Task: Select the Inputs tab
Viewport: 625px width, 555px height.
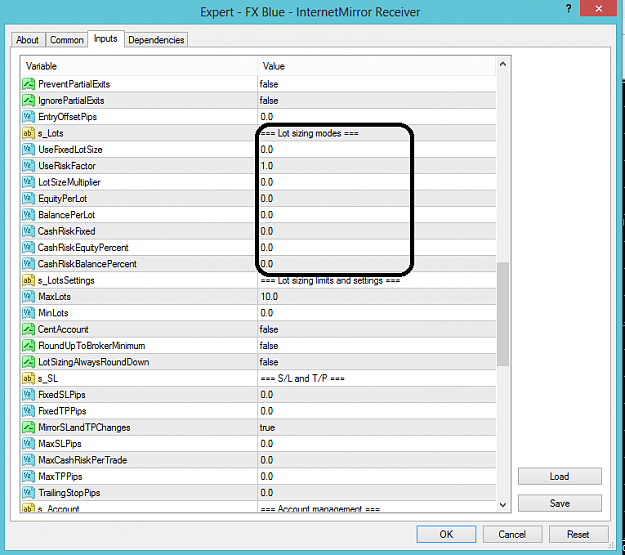Action: tap(106, 39)
